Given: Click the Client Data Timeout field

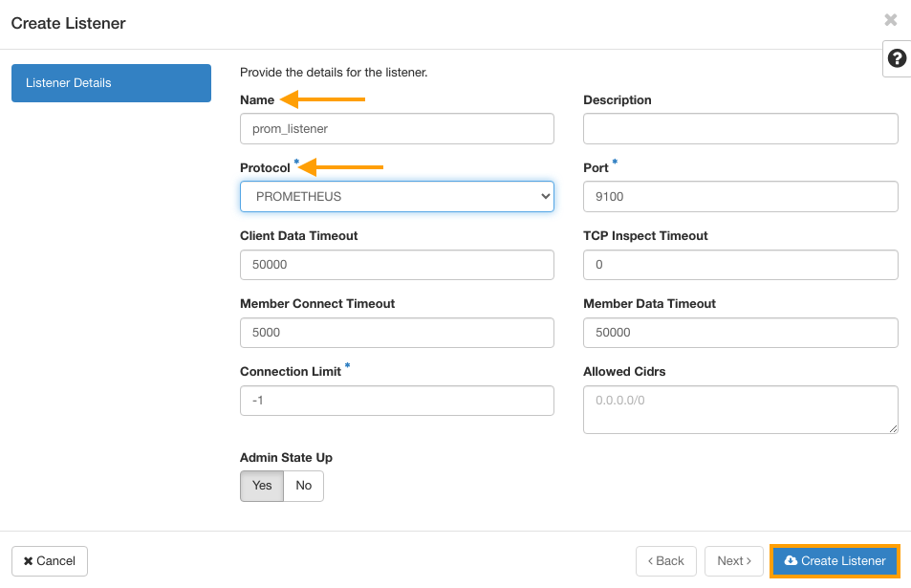Looking at the screenshot, I should pyautogui.click(x=397, y=265).
